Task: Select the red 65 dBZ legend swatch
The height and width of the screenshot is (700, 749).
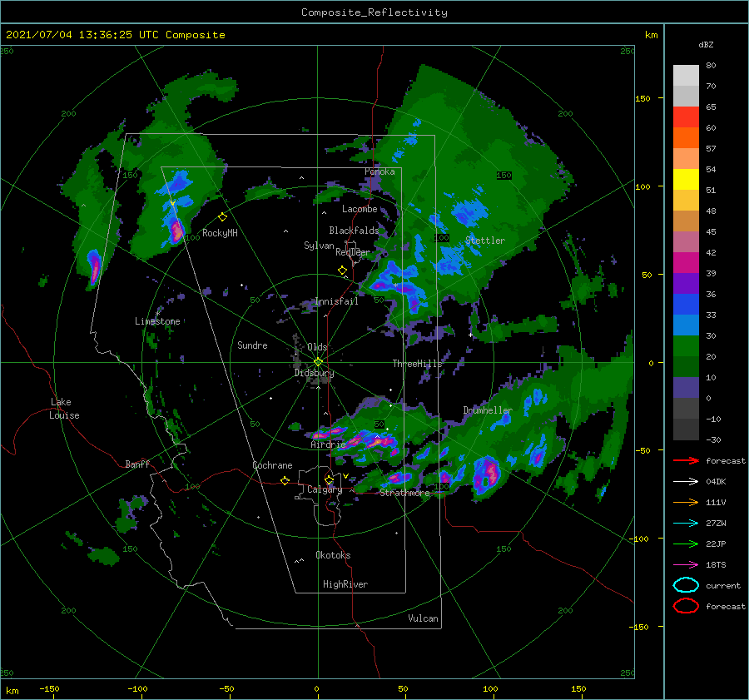Action: tap(686, 117)
